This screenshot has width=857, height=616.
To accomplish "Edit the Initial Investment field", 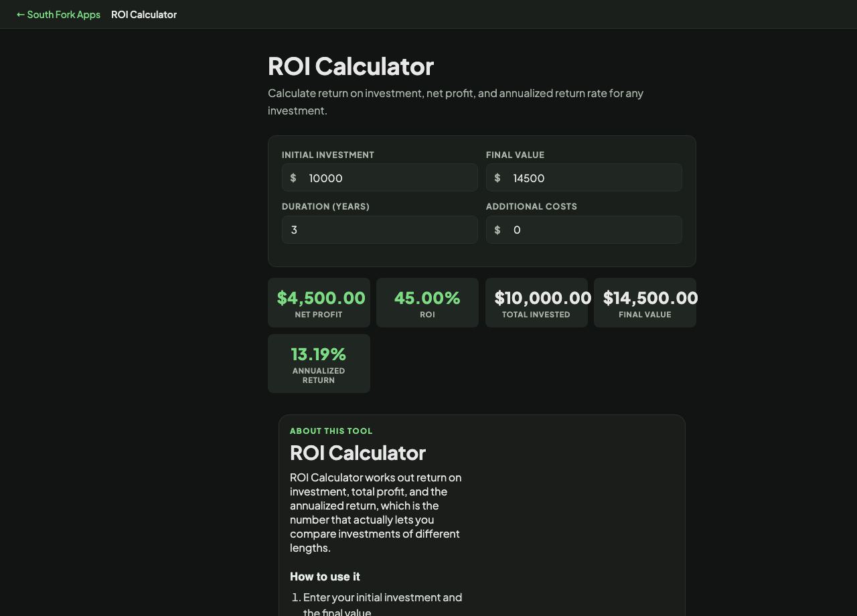I will coord(380,177).
